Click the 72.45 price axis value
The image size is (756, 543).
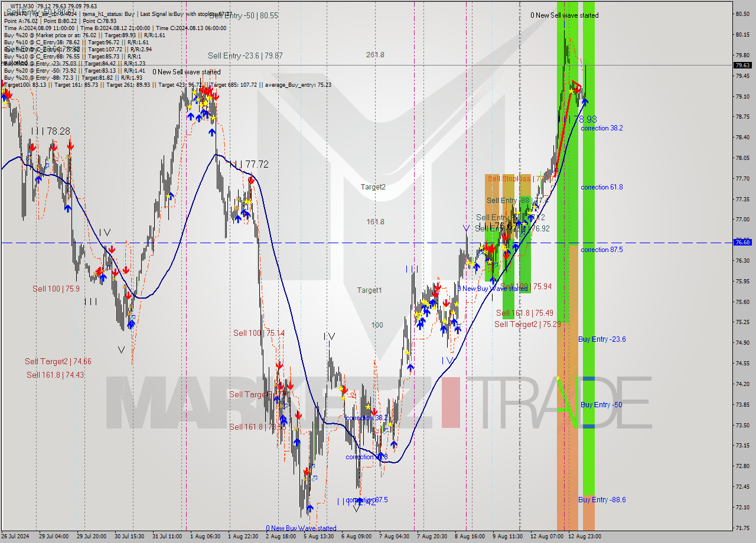pos(743,487)
